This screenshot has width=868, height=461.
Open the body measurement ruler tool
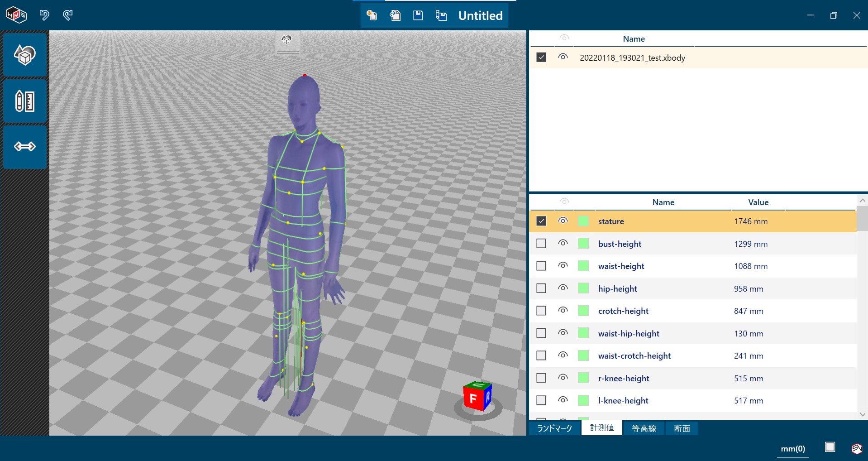click(x=25, y=101)
